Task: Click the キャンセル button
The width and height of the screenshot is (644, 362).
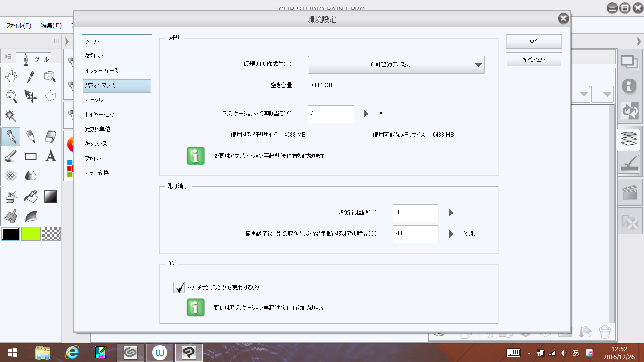Action: [x=534, y=59]
